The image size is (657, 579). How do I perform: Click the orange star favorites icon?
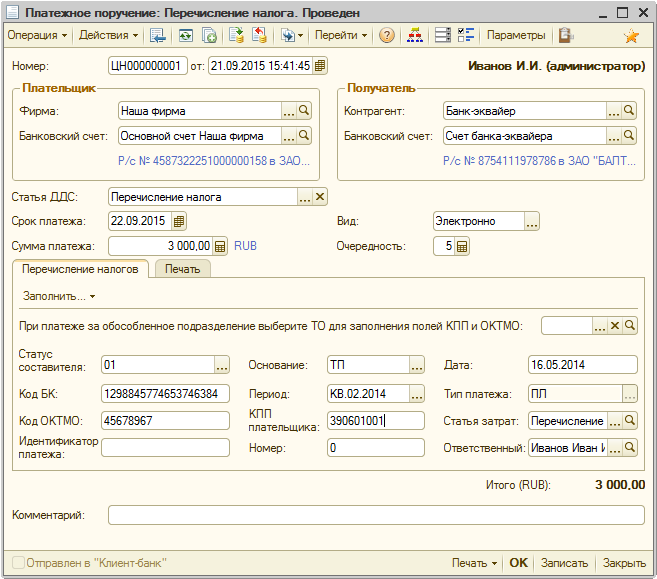pos(631,36)
